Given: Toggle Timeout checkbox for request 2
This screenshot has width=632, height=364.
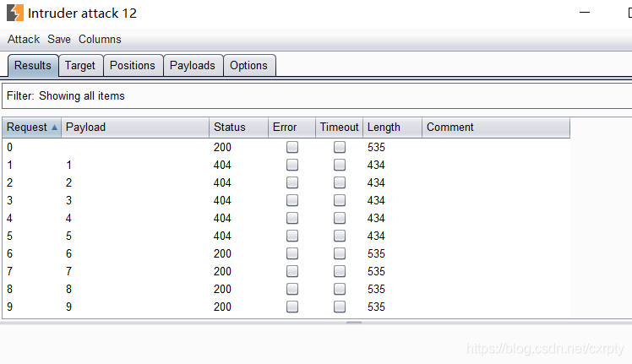Looking at the screenshot, I should [340, 182].
